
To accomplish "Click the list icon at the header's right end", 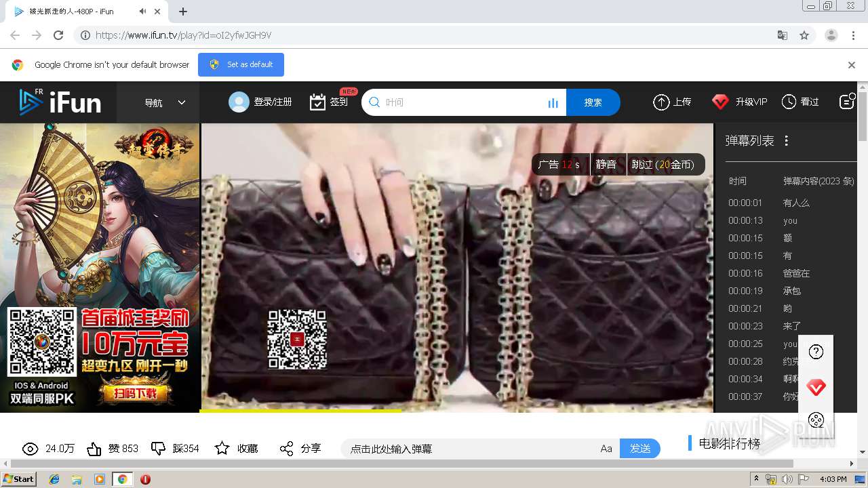I will (847, 101).
